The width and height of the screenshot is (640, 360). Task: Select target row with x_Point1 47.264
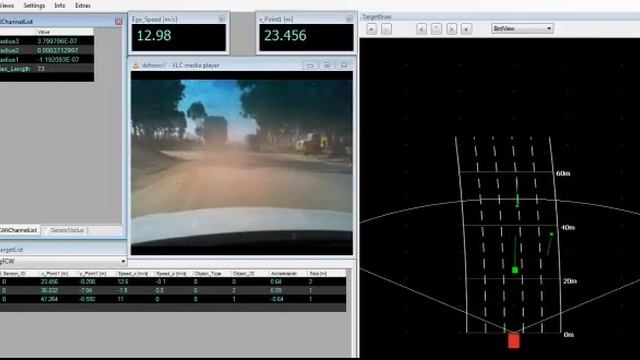(x=173, y=299)
